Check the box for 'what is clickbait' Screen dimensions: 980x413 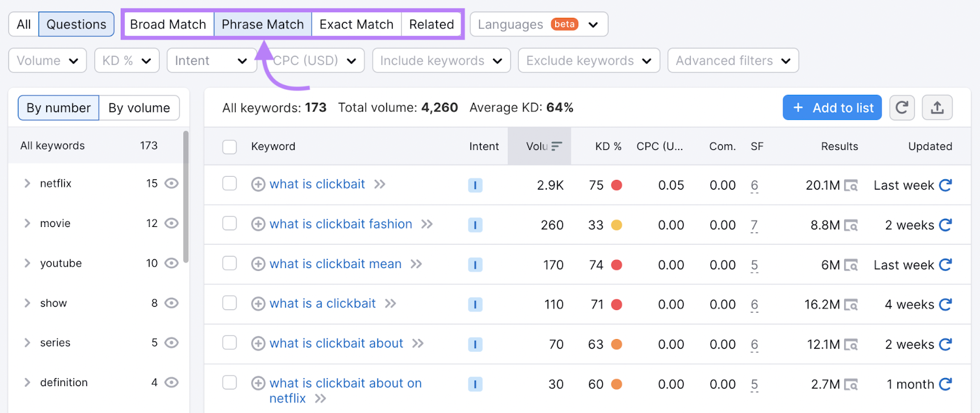[x=230, y=184]
